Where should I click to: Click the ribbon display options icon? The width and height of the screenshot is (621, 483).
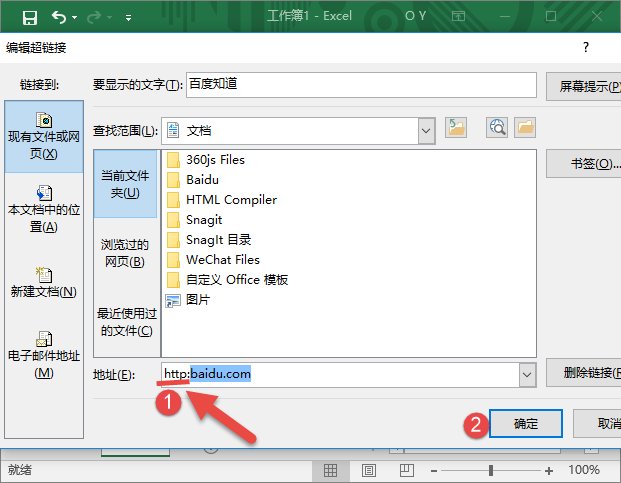click(x=458, y=16)
